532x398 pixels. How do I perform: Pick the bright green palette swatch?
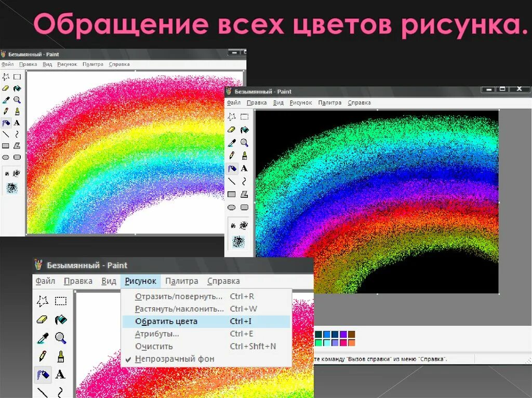click(318, 343)
